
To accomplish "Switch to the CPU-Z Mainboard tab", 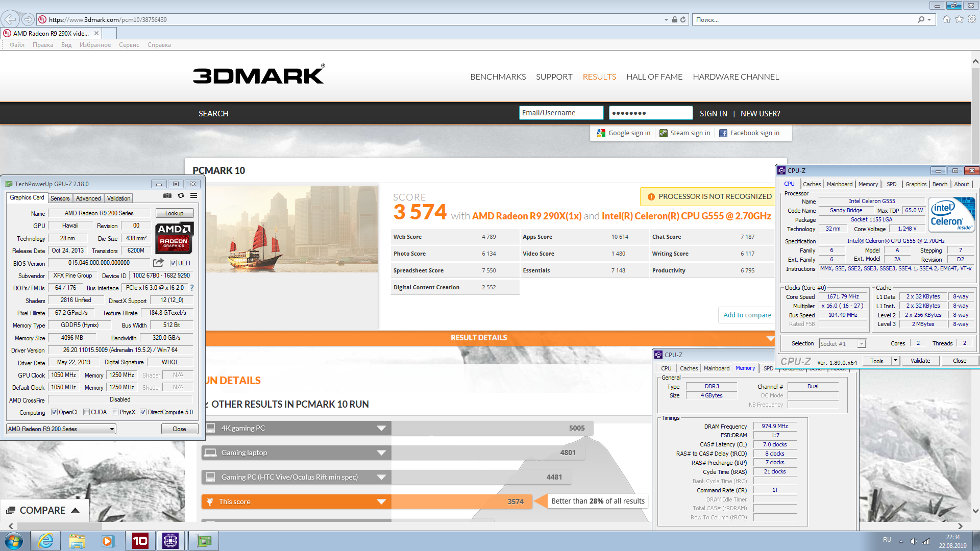I will [840, 184].
